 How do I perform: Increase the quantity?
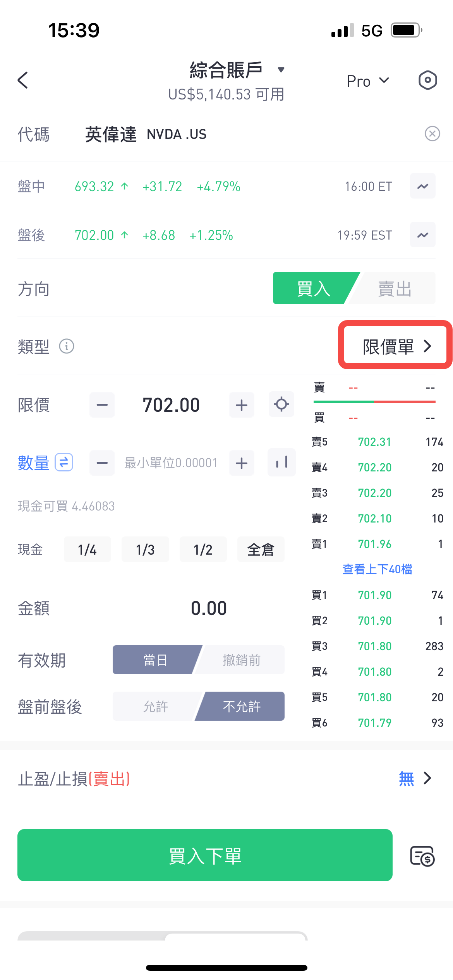[x=242, y=463]
